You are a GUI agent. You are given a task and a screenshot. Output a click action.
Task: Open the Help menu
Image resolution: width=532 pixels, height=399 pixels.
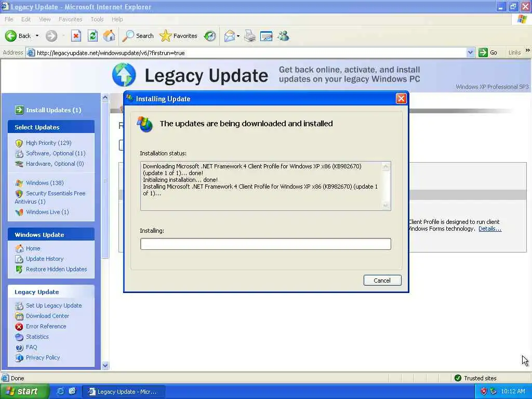pyautogui.click(x=117, y=19)
